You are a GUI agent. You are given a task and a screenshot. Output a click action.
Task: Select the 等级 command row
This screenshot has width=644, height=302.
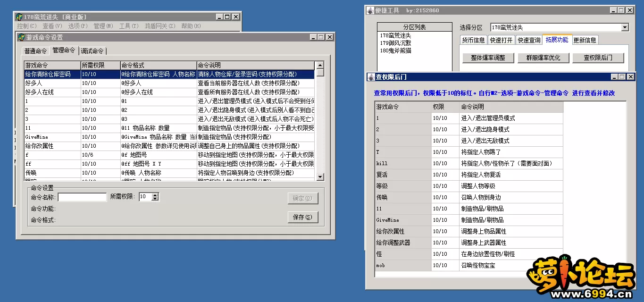[x=469, y=186]
